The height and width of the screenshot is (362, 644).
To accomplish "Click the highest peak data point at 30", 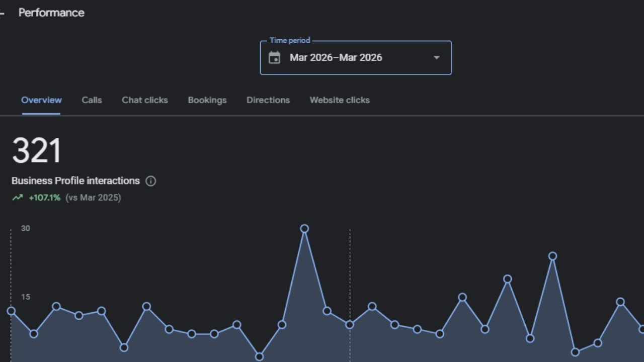I will click(x=304, y=229).
